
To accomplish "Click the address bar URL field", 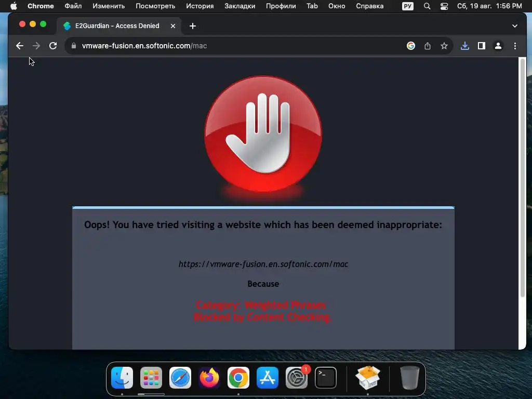I will click(237, 46).
